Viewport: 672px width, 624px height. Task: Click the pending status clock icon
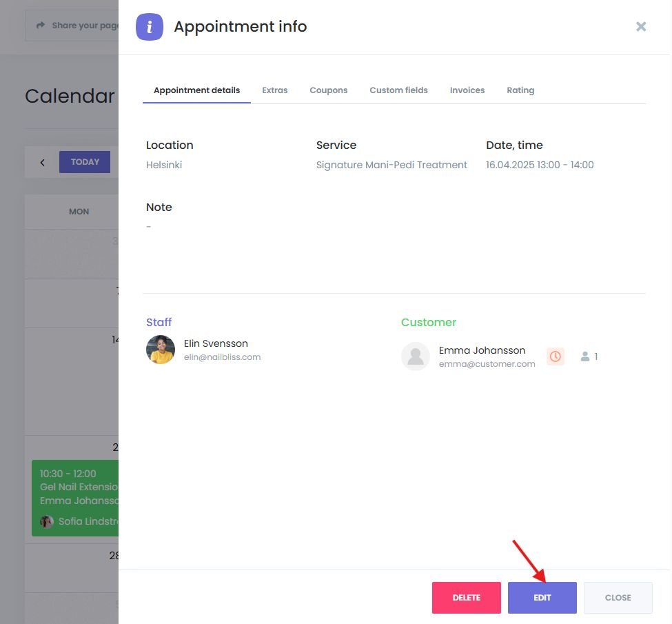tap(555, 356)
